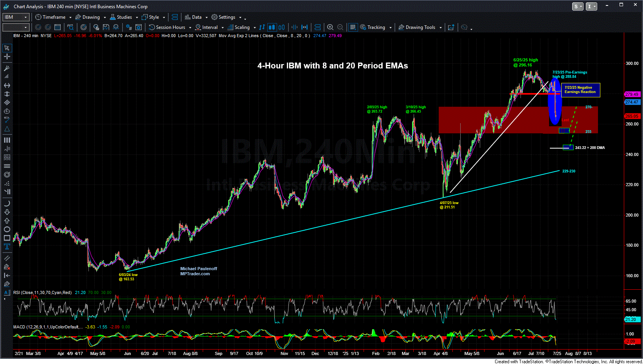Screen dimensions: 643x364
Task: Click the chart title with EMAs text
Action: tap(333, 66)
